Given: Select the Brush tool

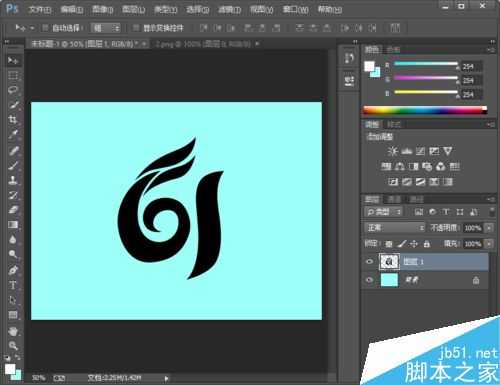Looking at the screenshot, I should [x=13, y=165].
